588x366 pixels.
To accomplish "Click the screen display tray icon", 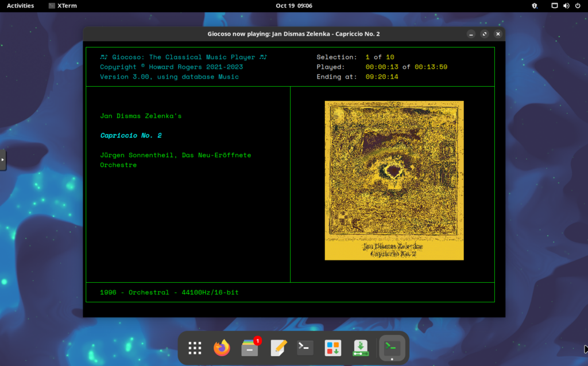I will point(554,6).
